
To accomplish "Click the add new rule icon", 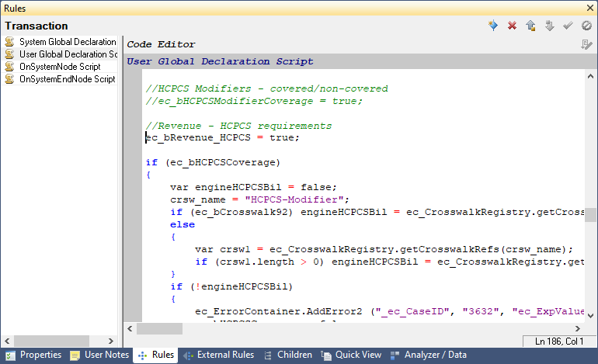I will pyautogui.click(x=493, y=26).
